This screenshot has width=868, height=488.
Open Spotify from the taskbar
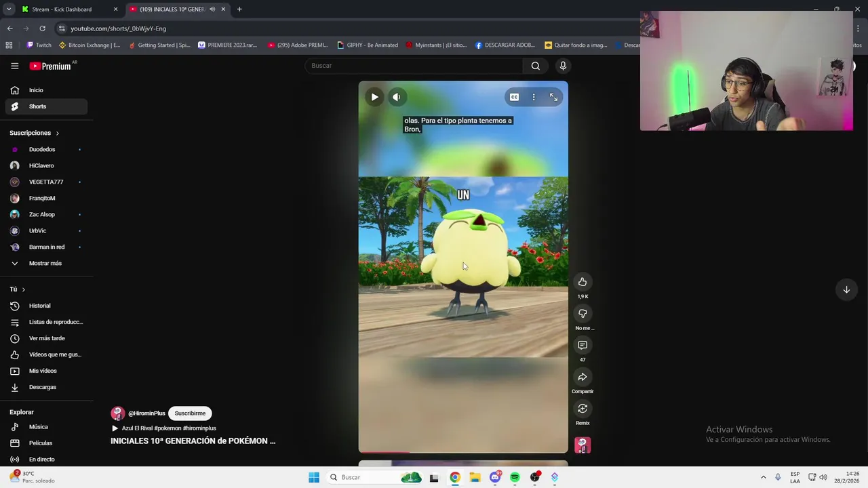(x=515, y=477)
